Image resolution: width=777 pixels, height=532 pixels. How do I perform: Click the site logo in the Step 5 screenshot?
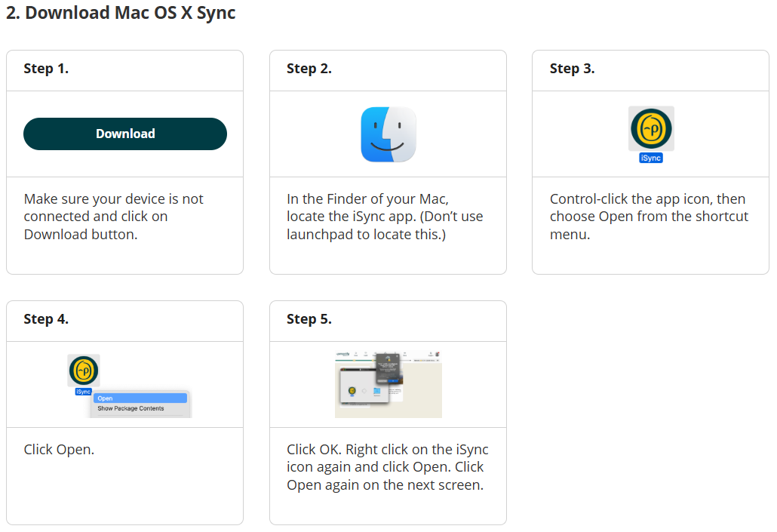tap(342, 354)
